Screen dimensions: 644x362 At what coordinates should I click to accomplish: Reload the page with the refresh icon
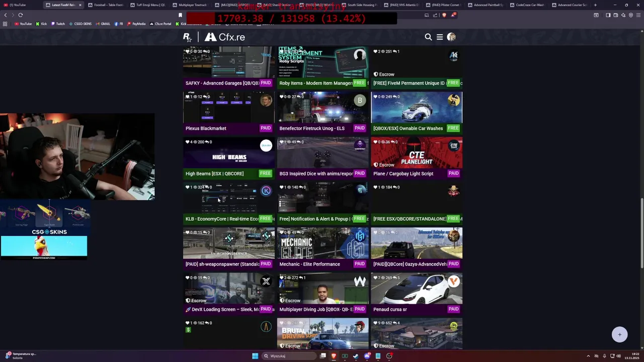[x=21, y=15]
